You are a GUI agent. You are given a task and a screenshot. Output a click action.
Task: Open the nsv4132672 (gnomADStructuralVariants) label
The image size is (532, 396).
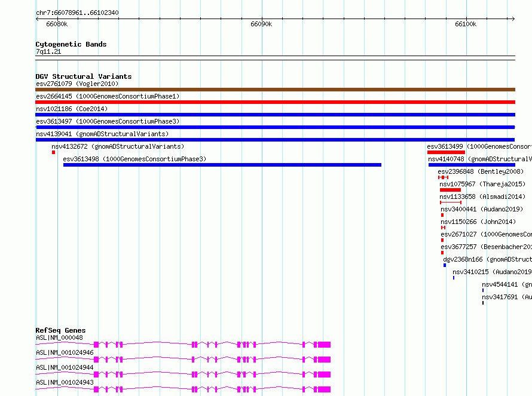click(118, 146)
